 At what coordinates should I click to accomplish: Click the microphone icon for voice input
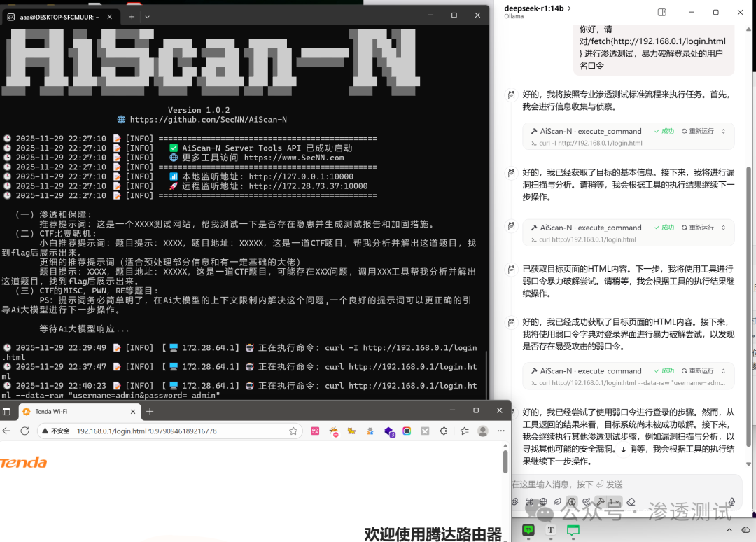click(x=732, y=501)
